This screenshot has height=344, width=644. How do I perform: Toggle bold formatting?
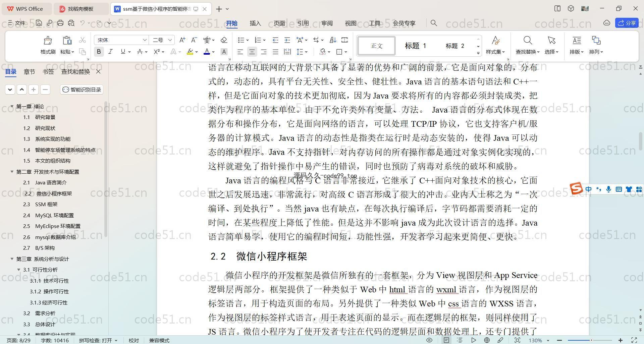(x=99, y=52)
